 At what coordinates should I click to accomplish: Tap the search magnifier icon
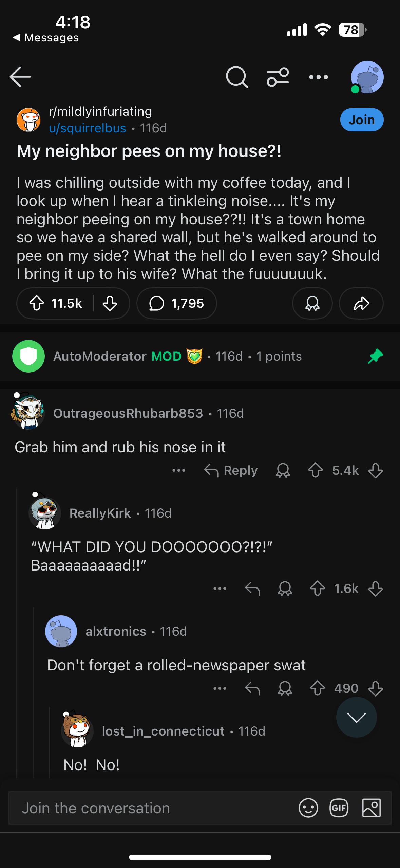click(x=237, y=77)
